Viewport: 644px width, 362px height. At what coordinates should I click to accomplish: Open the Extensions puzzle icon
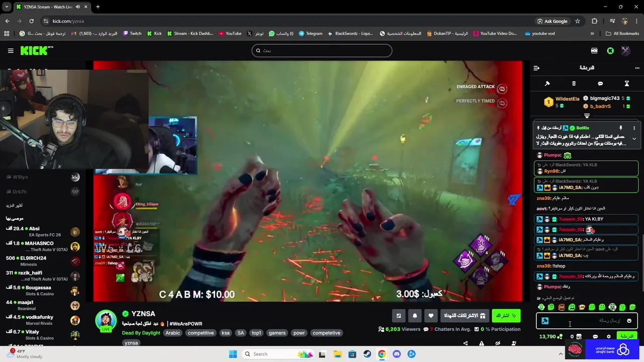[x=595, y=21]
